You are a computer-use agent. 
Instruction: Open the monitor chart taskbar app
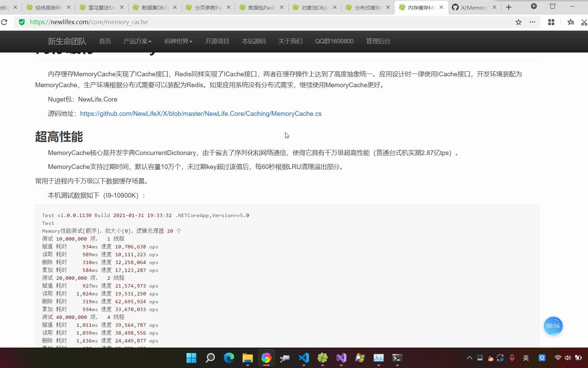pyautogui.click(x=378, y=358)
